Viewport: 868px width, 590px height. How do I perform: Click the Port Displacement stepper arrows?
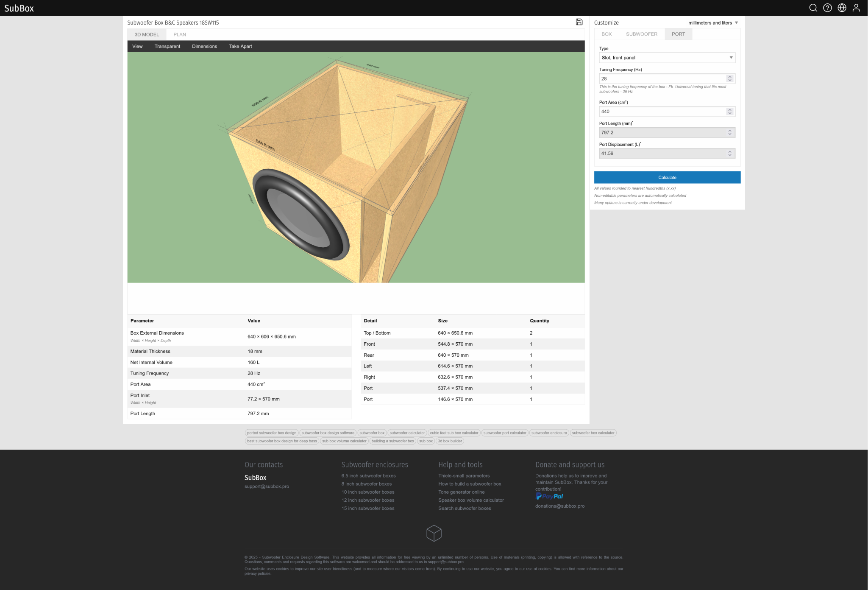[x=729, y=154]
